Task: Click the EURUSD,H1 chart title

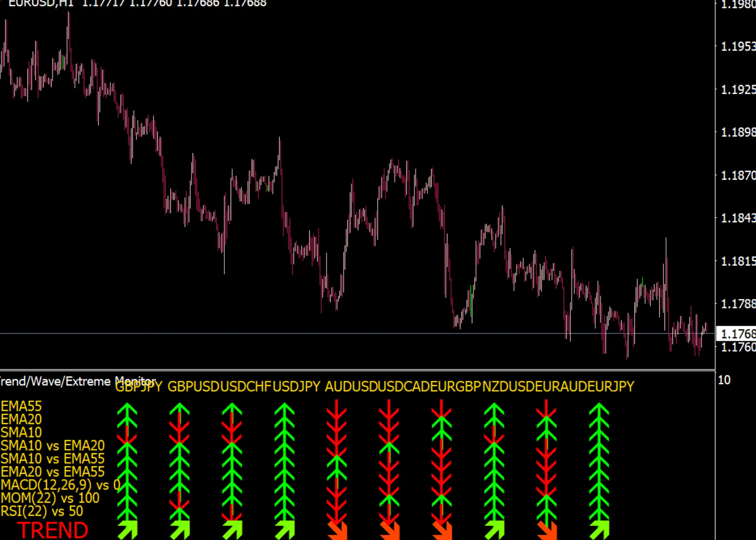Action: tap(40, 3)
